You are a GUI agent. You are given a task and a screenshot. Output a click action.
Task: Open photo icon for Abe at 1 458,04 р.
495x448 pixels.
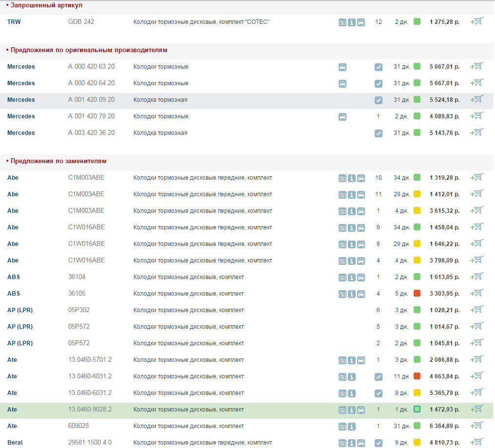(x=343, y=228)
